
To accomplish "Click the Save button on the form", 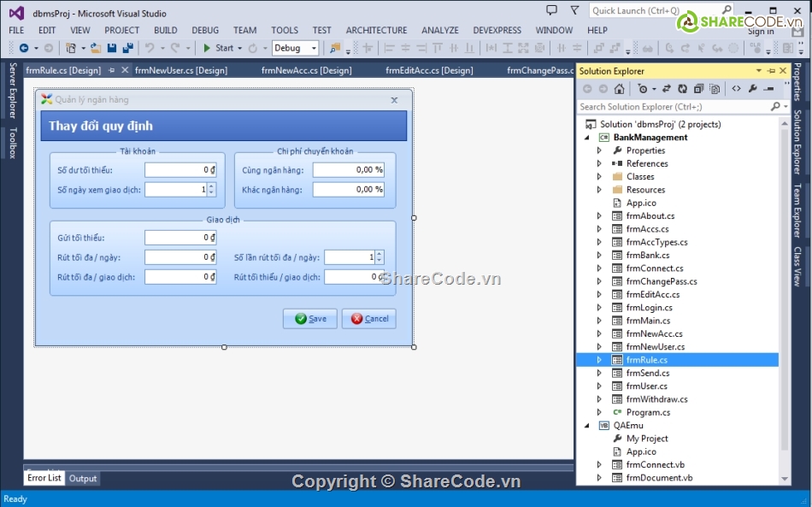I will pyautogui.click(x=309, y=319).
